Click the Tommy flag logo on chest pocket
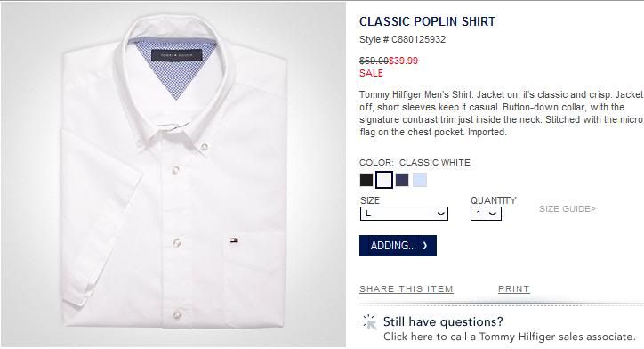The image size is (644, 349). [x=235, y=240]
